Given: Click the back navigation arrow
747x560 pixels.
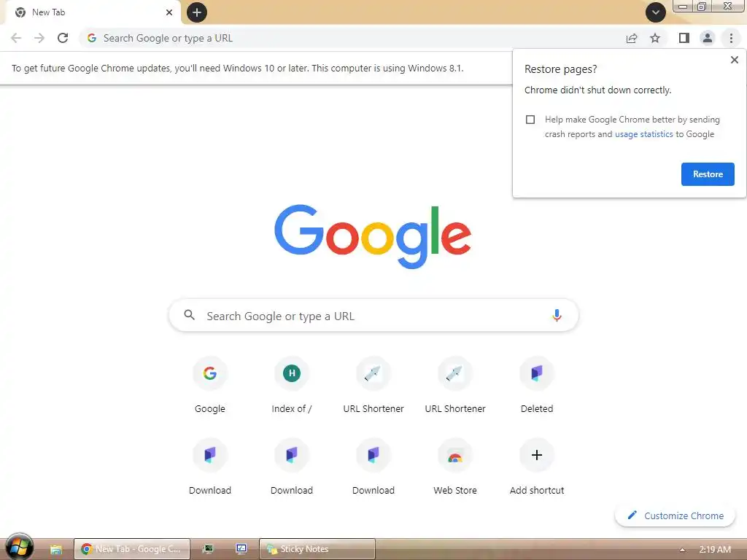Looking at the screenshot, I should click(16, 38).
